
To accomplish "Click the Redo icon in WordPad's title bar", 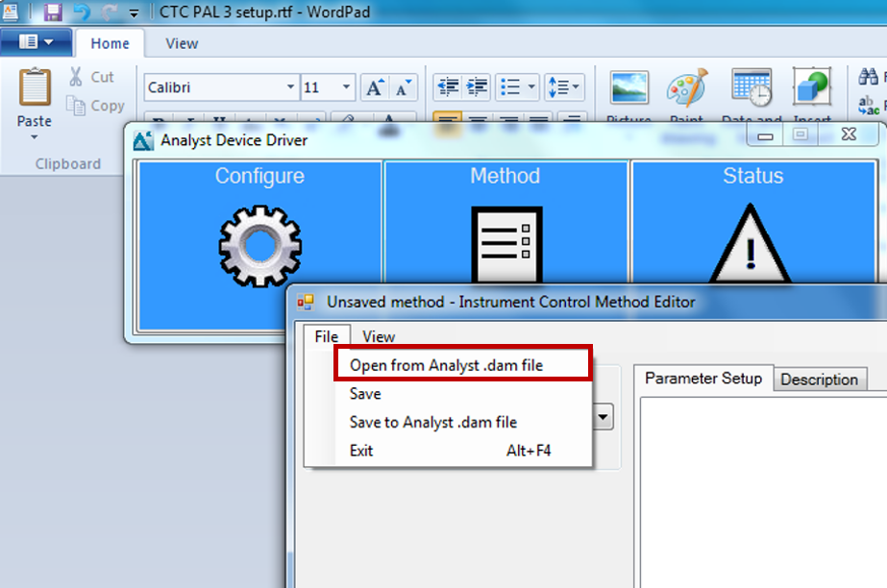I will tap(110, 12).
